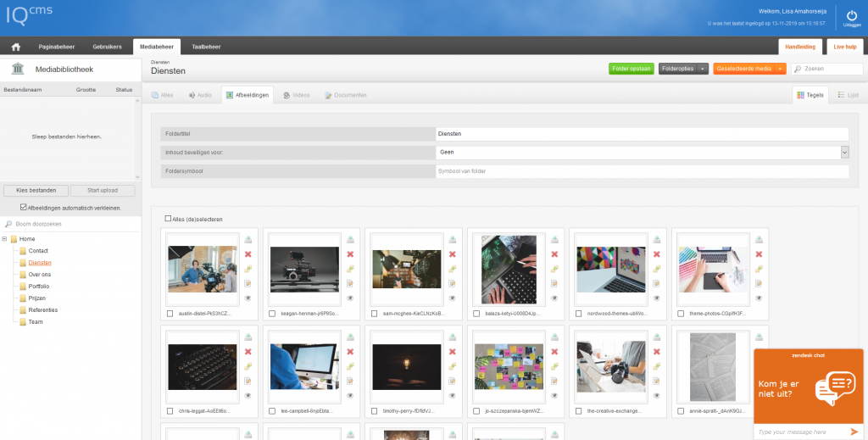
Task: Delete the keagan-henman image
Action: 350,254
